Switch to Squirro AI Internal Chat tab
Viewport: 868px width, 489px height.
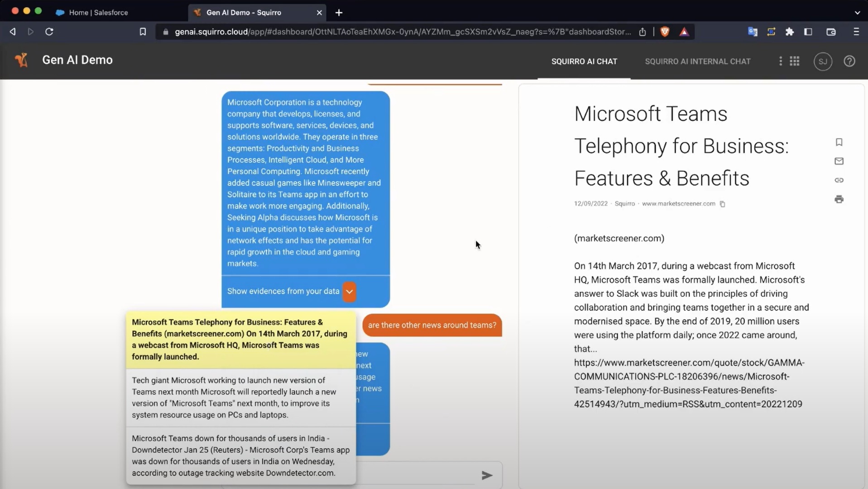[697, 62]
